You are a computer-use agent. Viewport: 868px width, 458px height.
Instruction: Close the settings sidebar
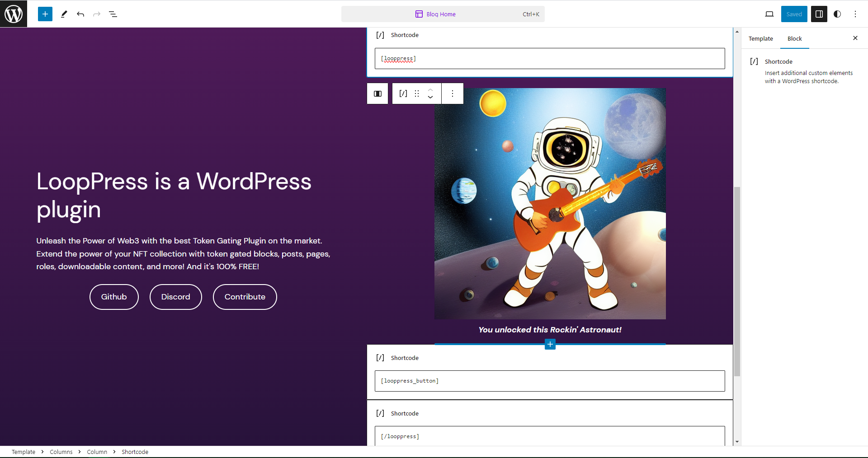pyautogui.click(x=855, y=38)
